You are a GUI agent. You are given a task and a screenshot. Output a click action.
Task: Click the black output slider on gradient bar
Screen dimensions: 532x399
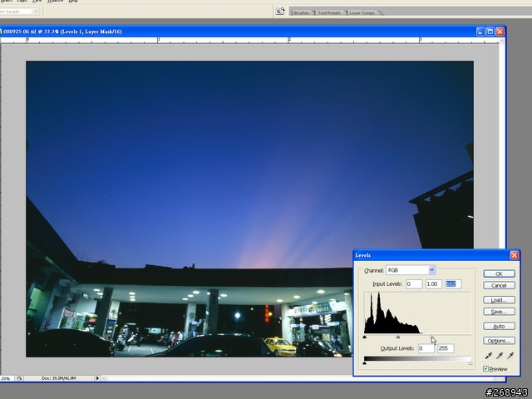(x=364, y=363)
